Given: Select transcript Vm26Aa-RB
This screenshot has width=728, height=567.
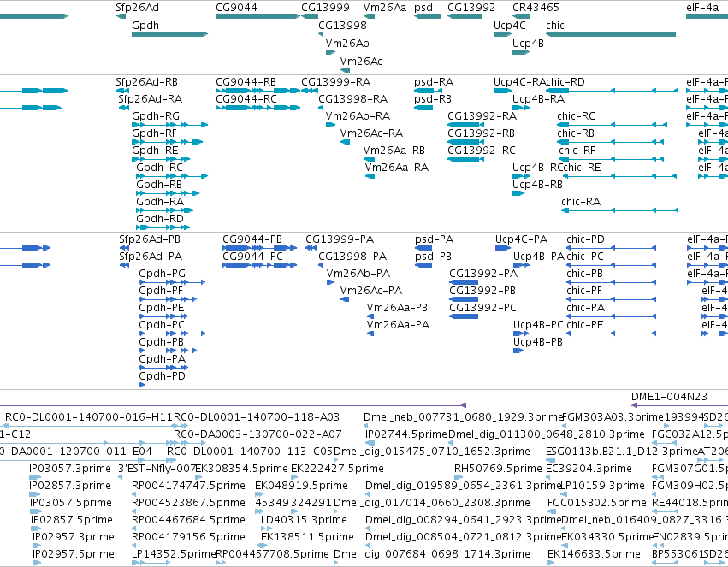Looking at the screenshot, I should pyautogui.click(x=394, y=151).
